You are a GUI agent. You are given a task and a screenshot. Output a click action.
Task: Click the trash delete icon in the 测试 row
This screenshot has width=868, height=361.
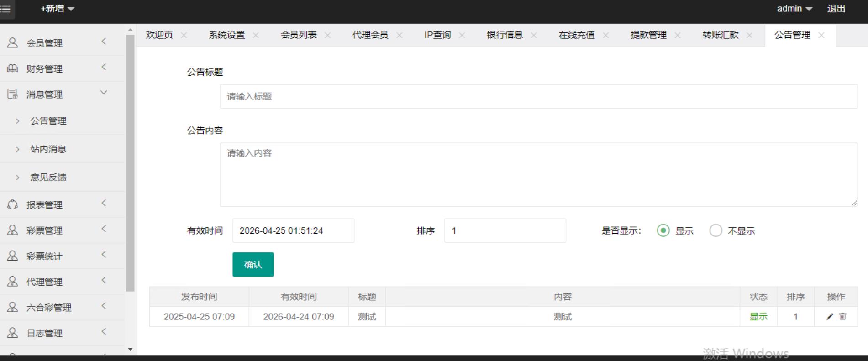[843, 317]
